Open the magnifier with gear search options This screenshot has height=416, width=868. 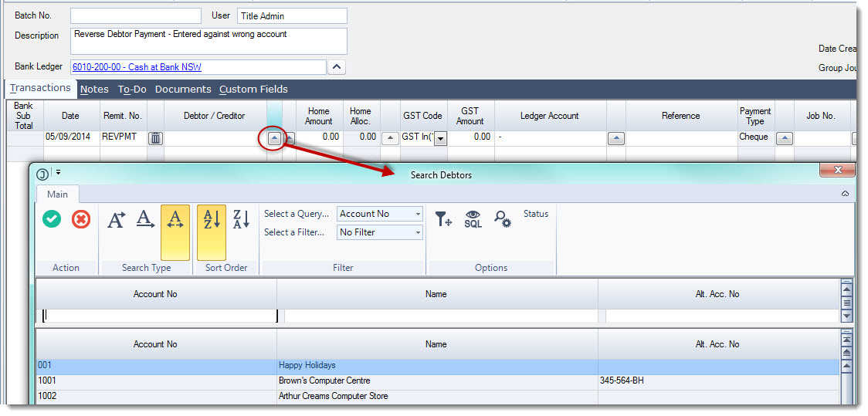pos(502,219)
